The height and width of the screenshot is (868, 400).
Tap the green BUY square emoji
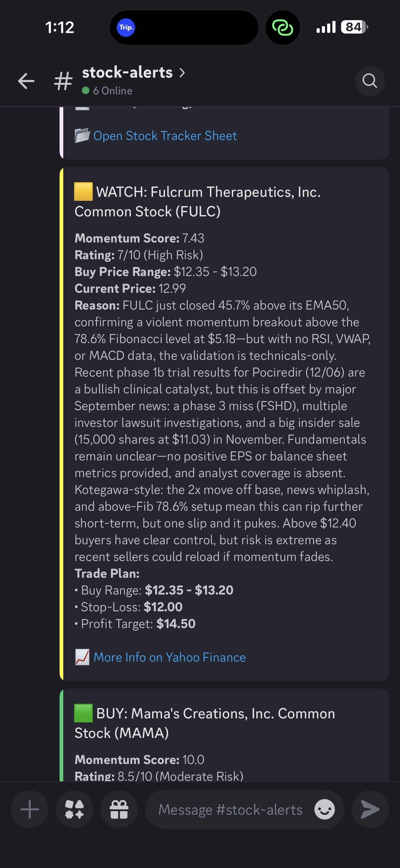[x=83, y=713]
